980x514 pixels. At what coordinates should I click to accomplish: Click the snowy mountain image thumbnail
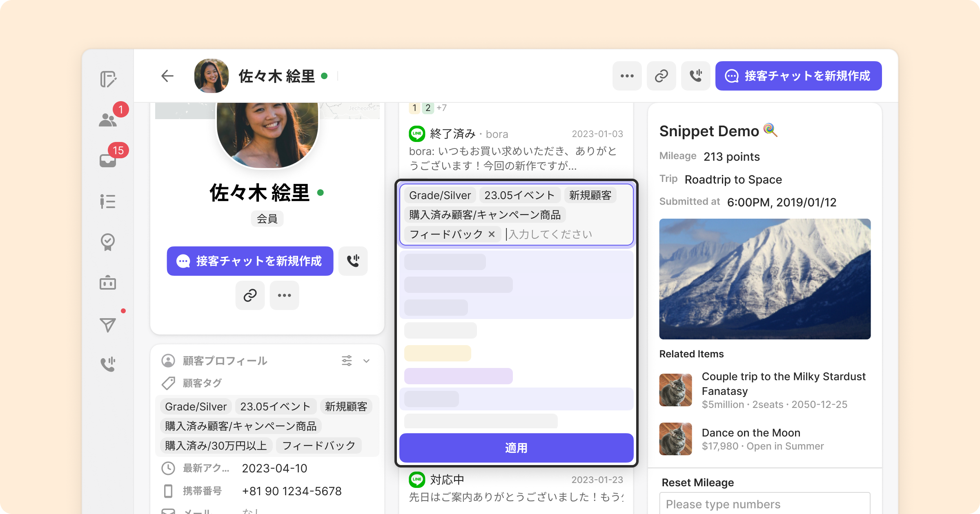click(765, 279)
